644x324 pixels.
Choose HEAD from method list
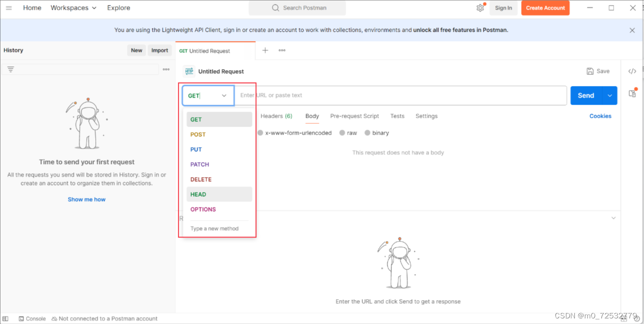(x=219, y=194)
